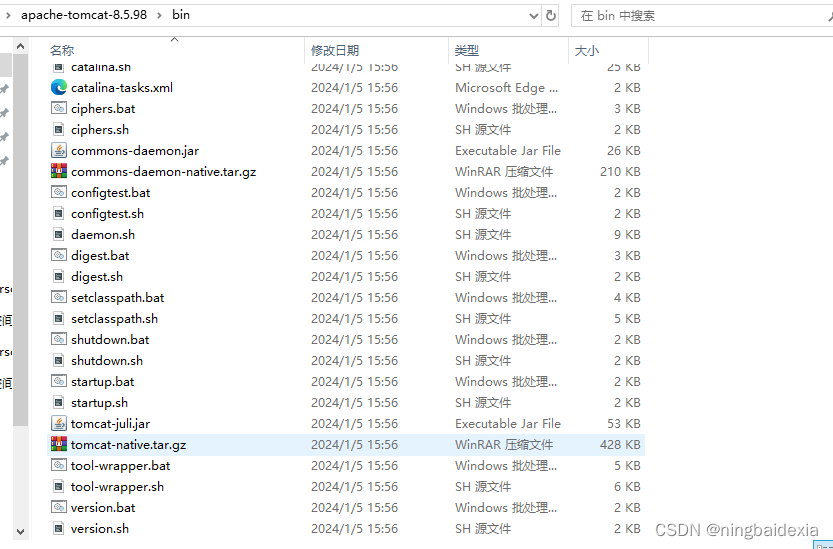Click the 210 KB size of commons-daemon-native.tar.gz
The width and height of the screenshot is (833, 549).
coord(620,172)
